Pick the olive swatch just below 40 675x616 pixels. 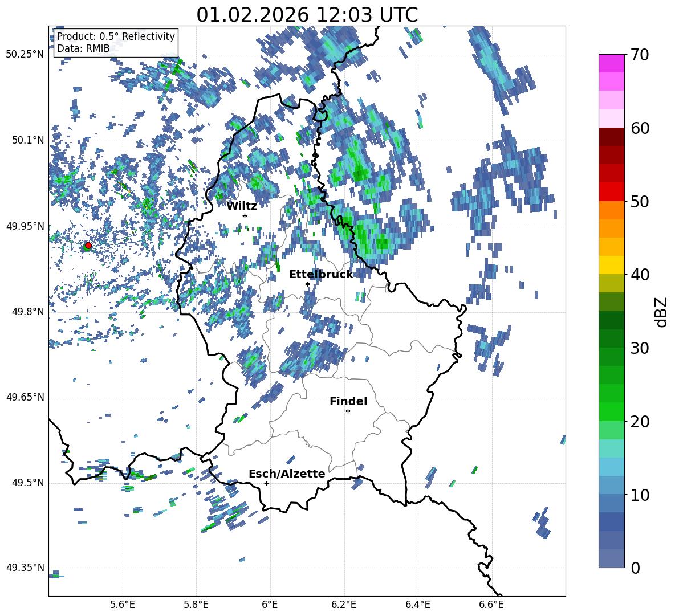pyautogui.click(x=611, y=283)
